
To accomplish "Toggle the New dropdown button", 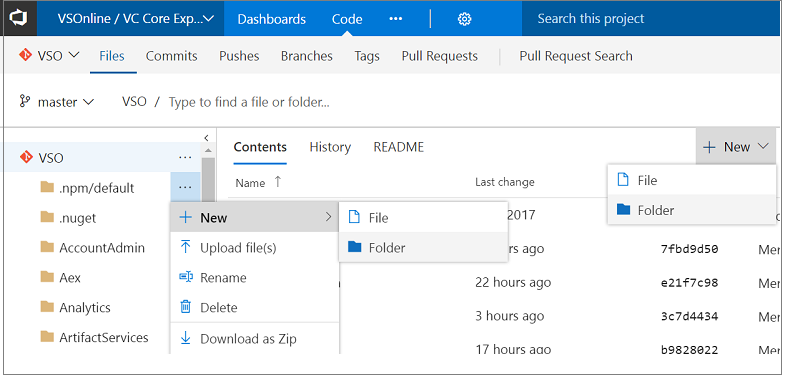I will coord(736,147).
